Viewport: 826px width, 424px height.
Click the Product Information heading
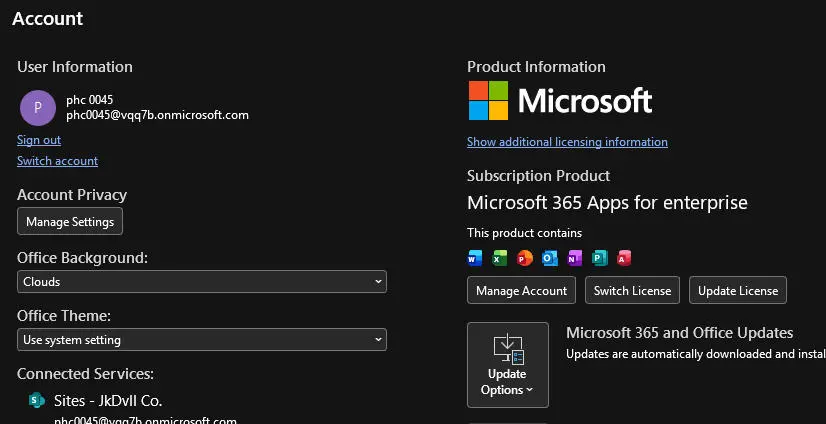point(536,67)
